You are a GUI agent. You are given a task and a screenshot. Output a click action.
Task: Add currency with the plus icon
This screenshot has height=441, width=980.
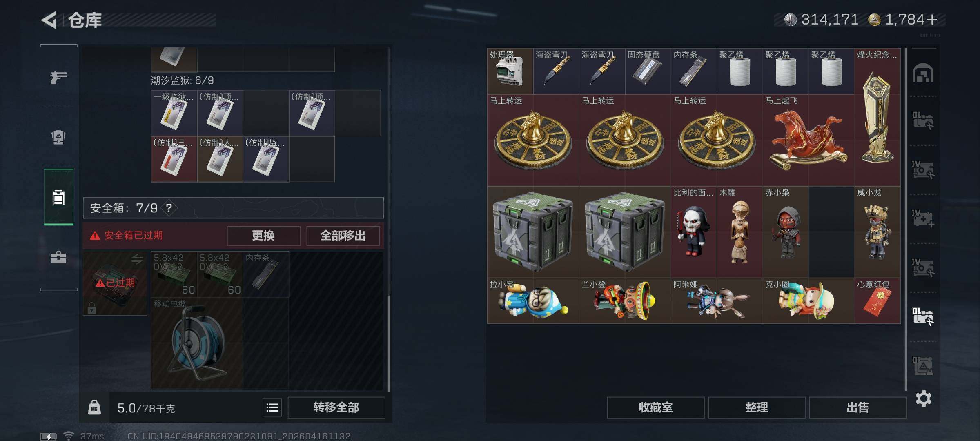click(932, 19)
